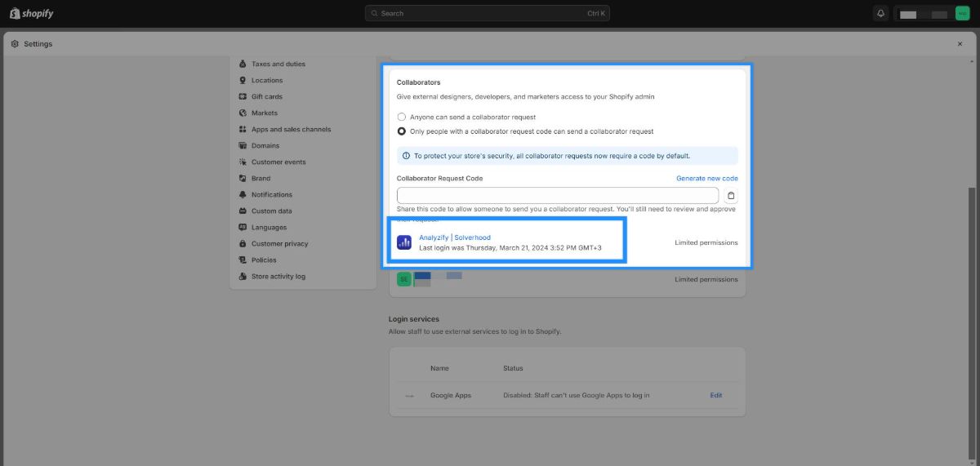Click Generate new code link

706,179
